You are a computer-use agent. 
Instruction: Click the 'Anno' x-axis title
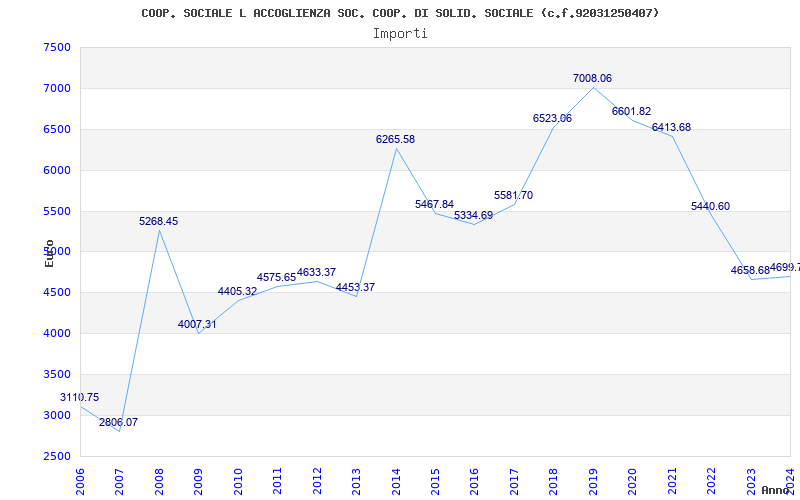(x=776, y=490)
